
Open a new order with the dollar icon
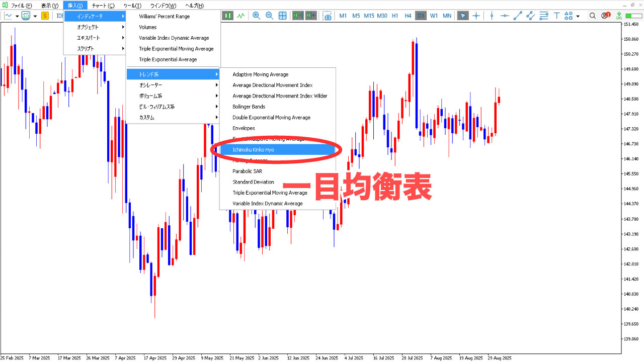point(45,16)
